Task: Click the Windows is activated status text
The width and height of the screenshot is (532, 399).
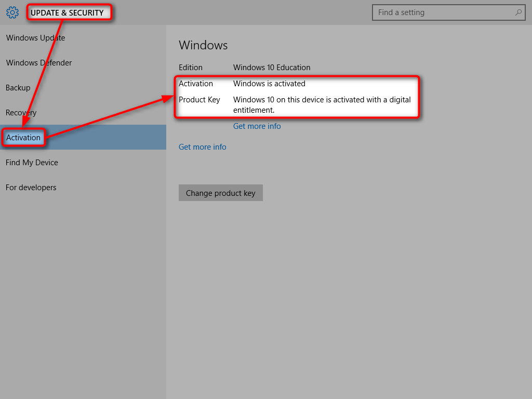Action: click(x=269, y=84)
